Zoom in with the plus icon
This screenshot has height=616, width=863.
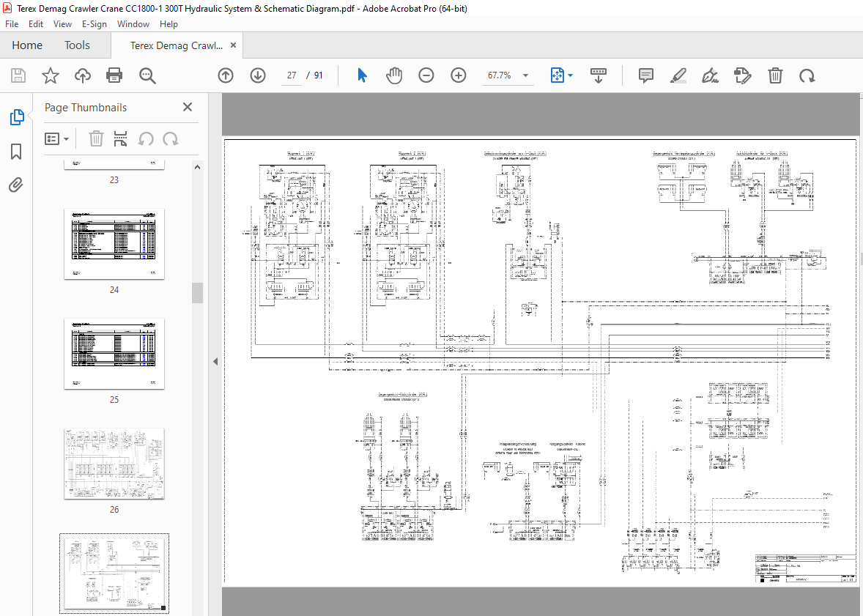coord(459,75)
